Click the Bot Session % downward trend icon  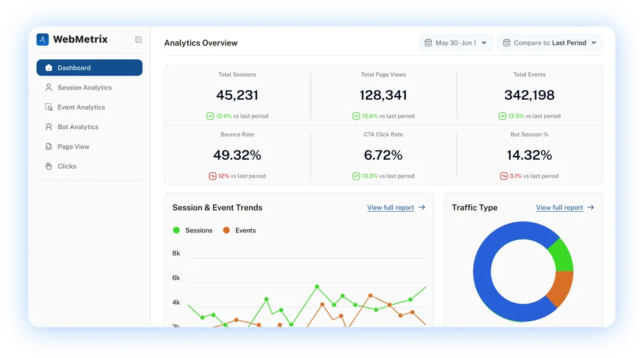coord(504,176)
